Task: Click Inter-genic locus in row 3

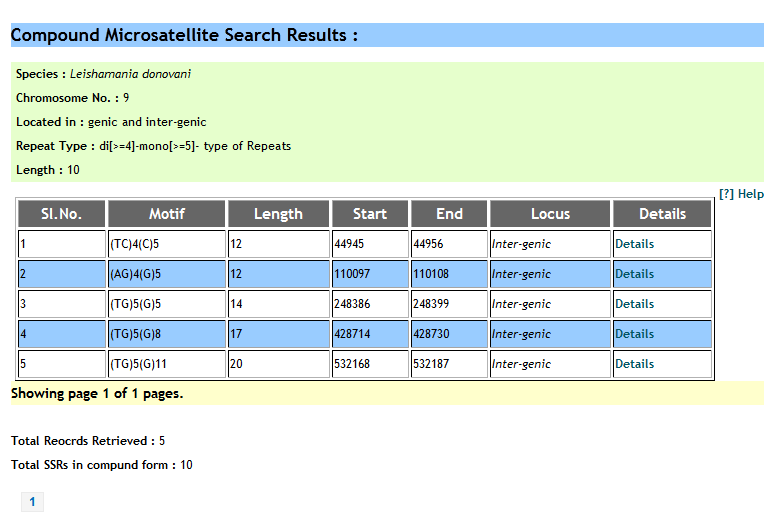Action: (x=521, y=304)
